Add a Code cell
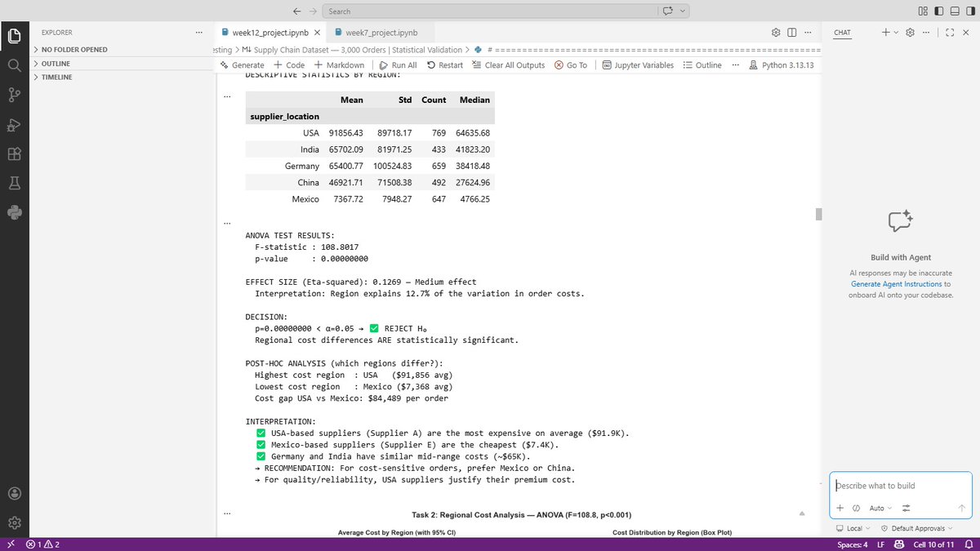This screenshot has width=980, height=551. 288,65
